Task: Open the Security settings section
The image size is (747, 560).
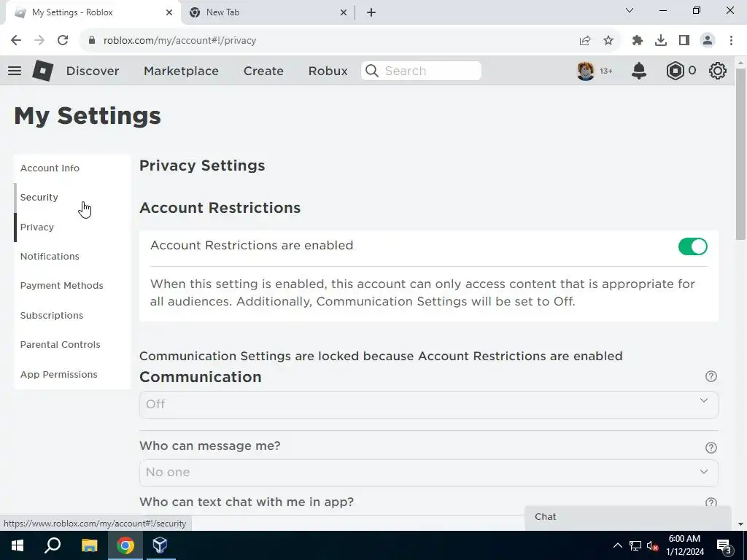Action: coord(72,198)
